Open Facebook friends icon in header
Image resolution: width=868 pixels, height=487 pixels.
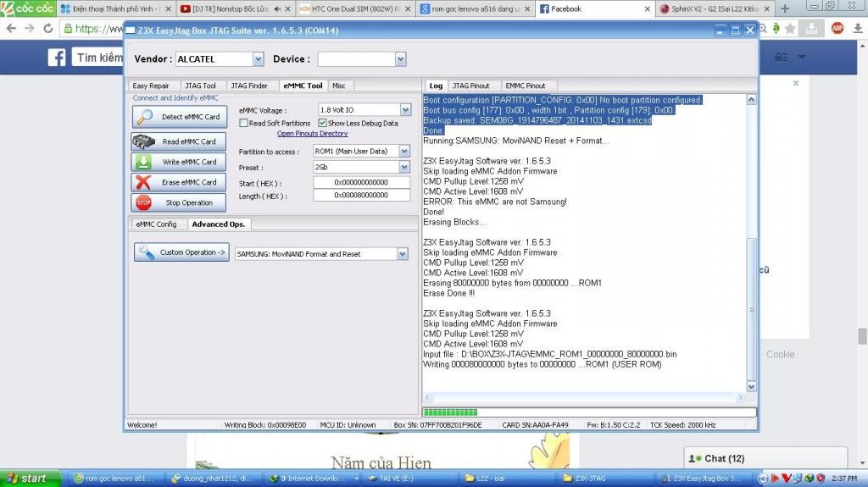[x=781, y=57]
